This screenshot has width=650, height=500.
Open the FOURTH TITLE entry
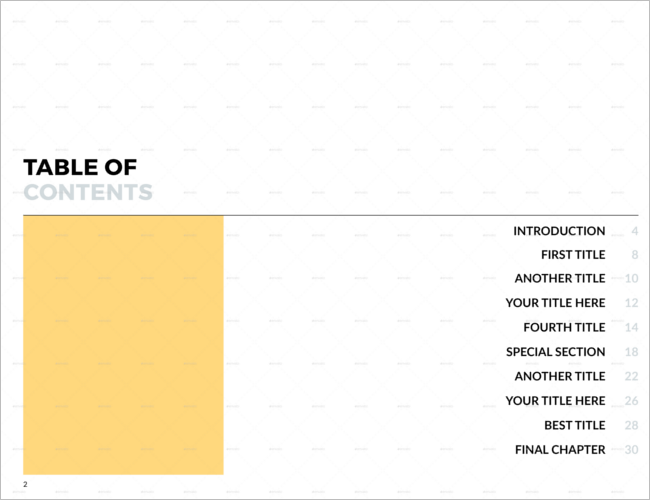point(564,327)
